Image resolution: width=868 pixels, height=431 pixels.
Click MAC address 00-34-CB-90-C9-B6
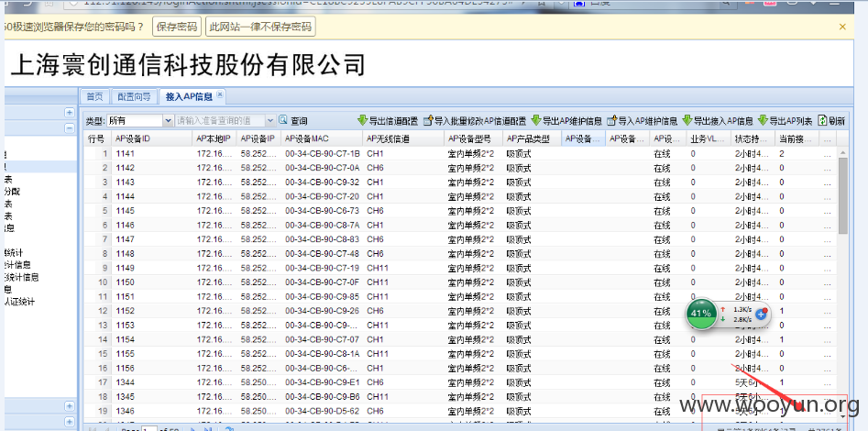click(323, 397)
